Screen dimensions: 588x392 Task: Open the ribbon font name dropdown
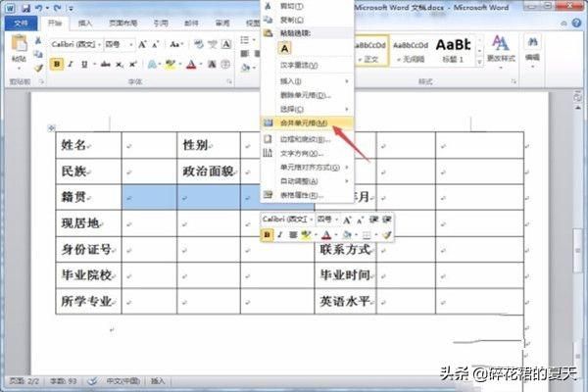99,45
